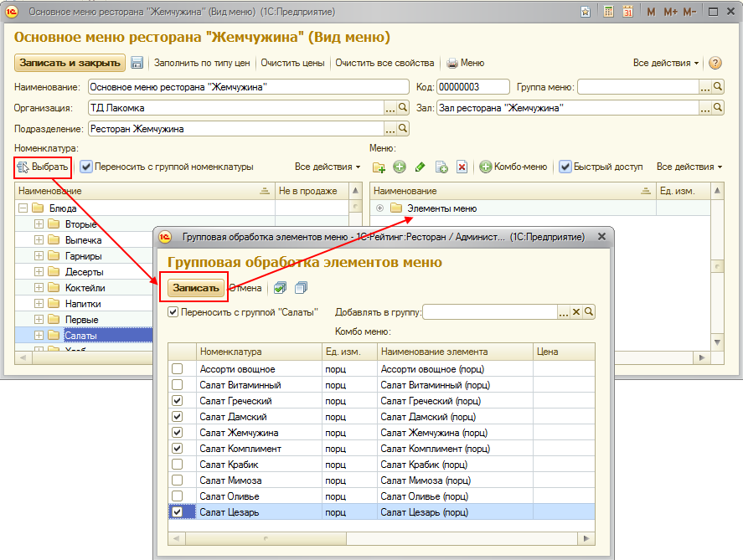Click the new folder icon in menu toolbar
This screenshot has height=560, width=743.
coord(379,167)
